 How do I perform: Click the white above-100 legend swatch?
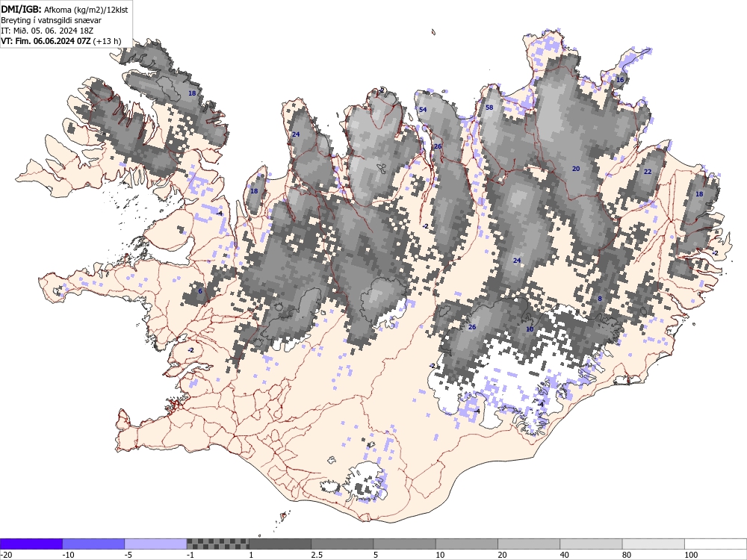coord(716,544)
